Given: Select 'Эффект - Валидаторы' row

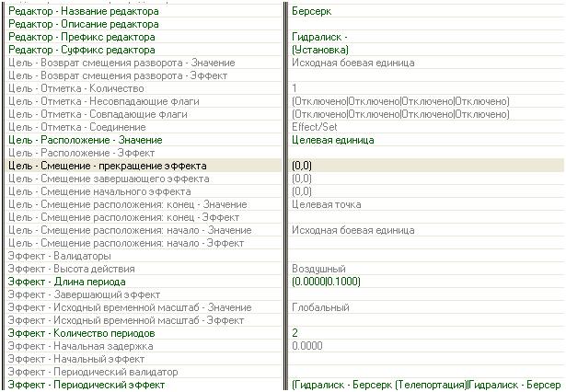Looking at the screenshot, I should coord(60,257).
